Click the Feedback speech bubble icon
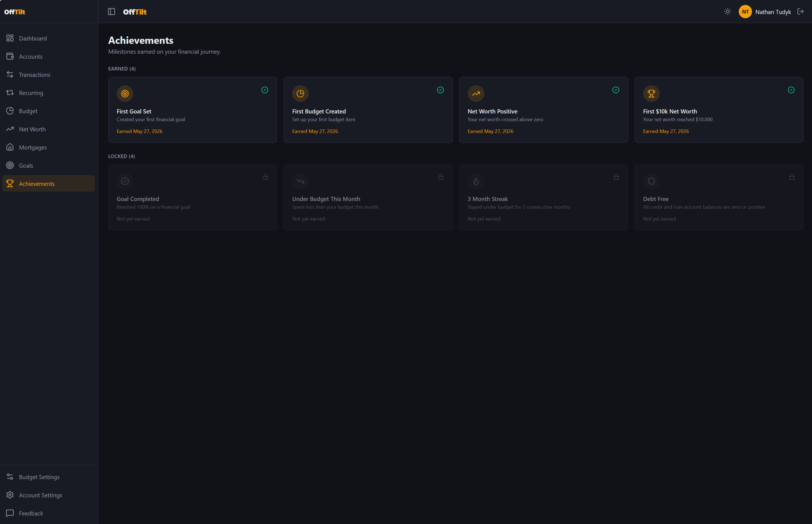812x524 pixels. point(10,513)
